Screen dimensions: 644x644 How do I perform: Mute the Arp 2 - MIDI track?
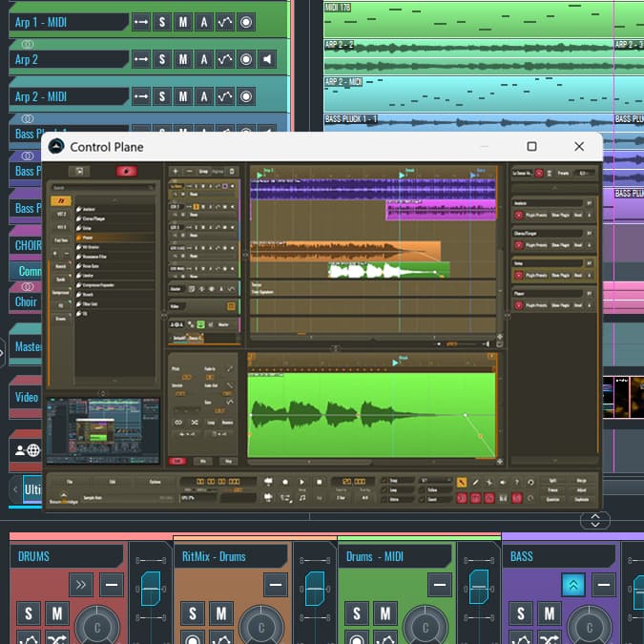[183, 96]
